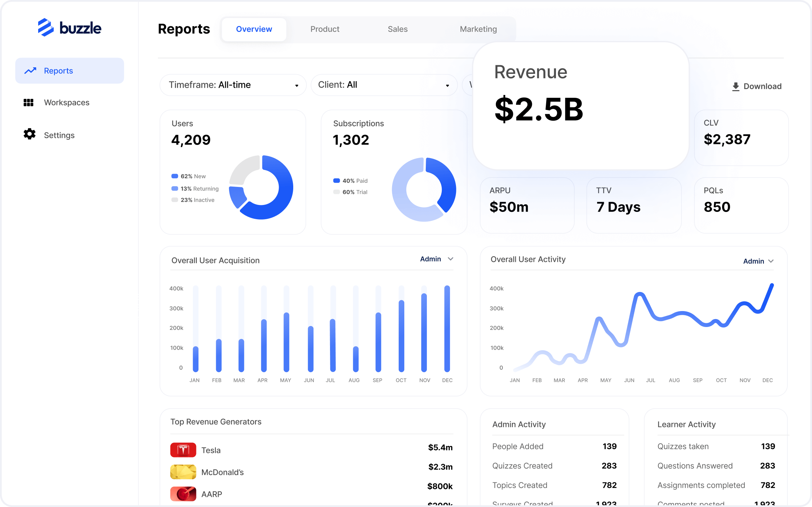The height and width of the screenshot is (507, 812).
Task: Switch to the Sales tab
Action: [x=398, y=29]
